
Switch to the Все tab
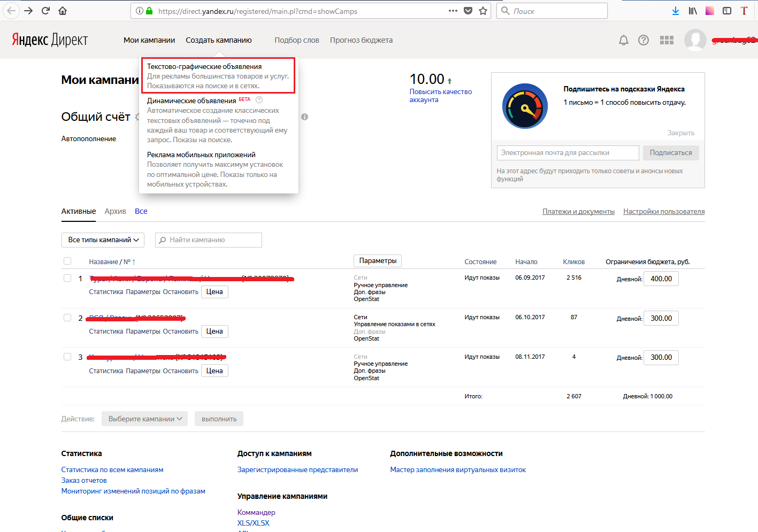point(141,211)
